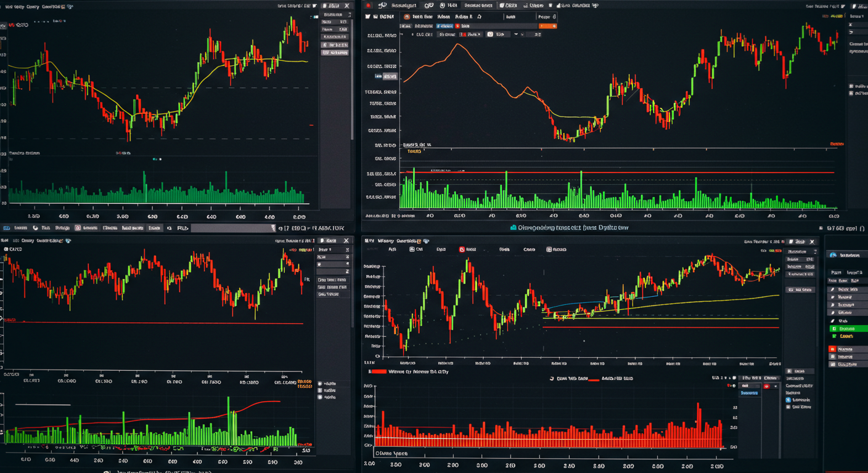Click the green highlighted button in the far-right sidebar
The width and height of the screenshot is (868, 473).
click(x=849, y=329)
